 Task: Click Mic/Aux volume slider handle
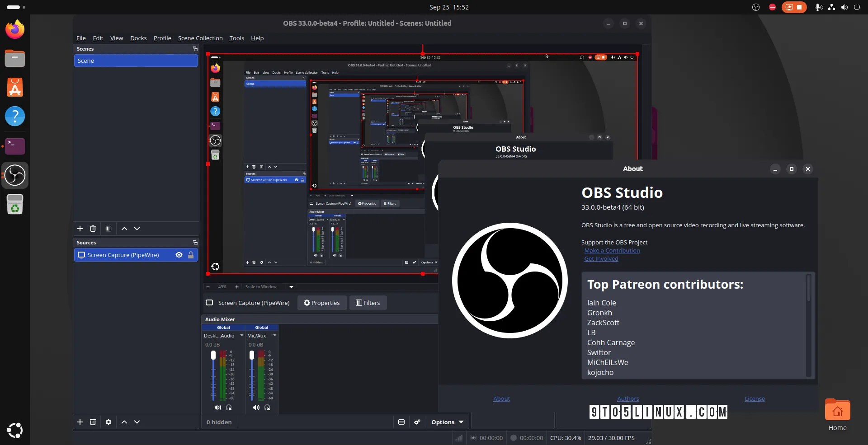pyautogui.click(x=252, y=356)
